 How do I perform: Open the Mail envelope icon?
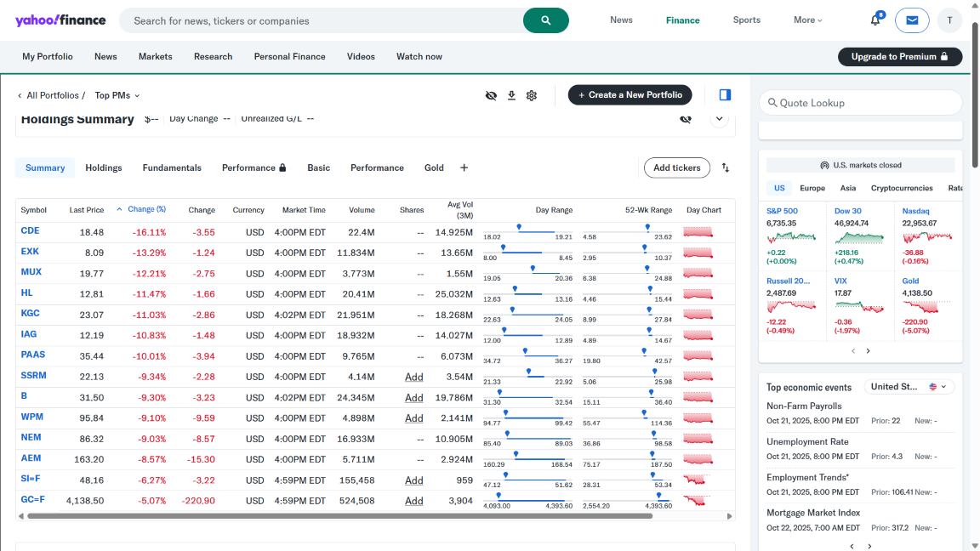click(x=912, y=20)
